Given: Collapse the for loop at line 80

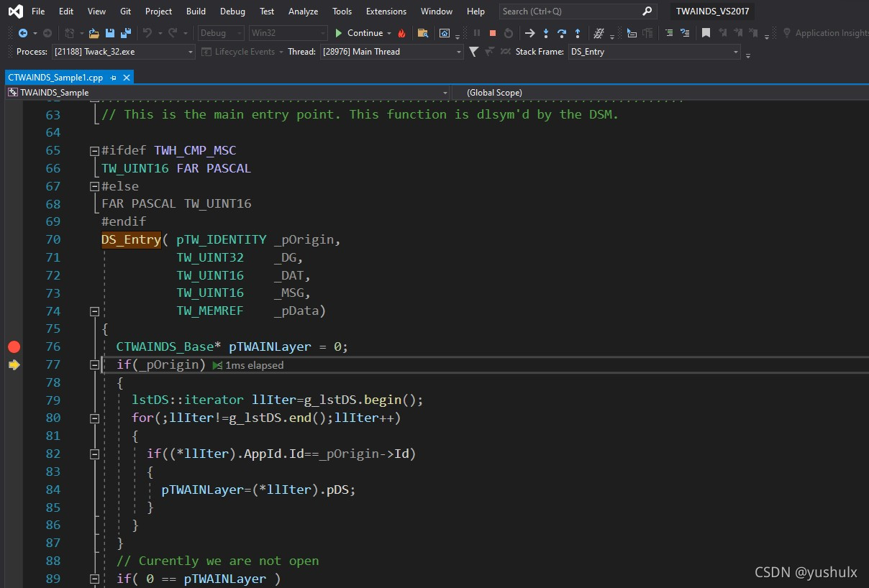Looking at the screenshot, I should tap(94, 418).
